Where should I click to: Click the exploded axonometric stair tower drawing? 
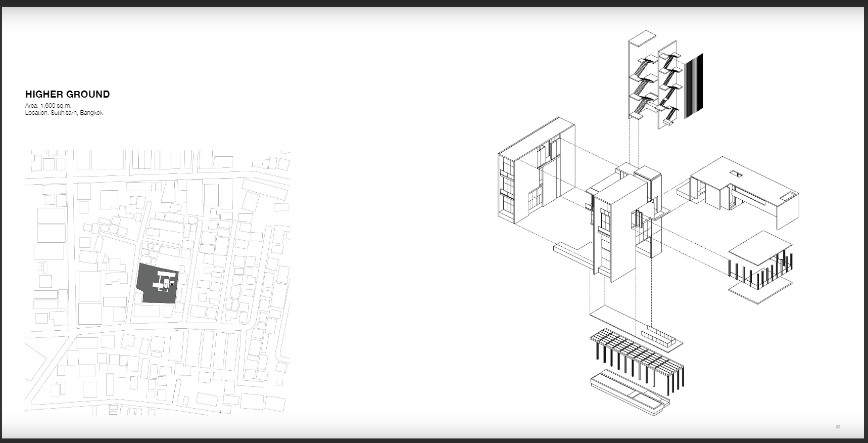[664, 80]
